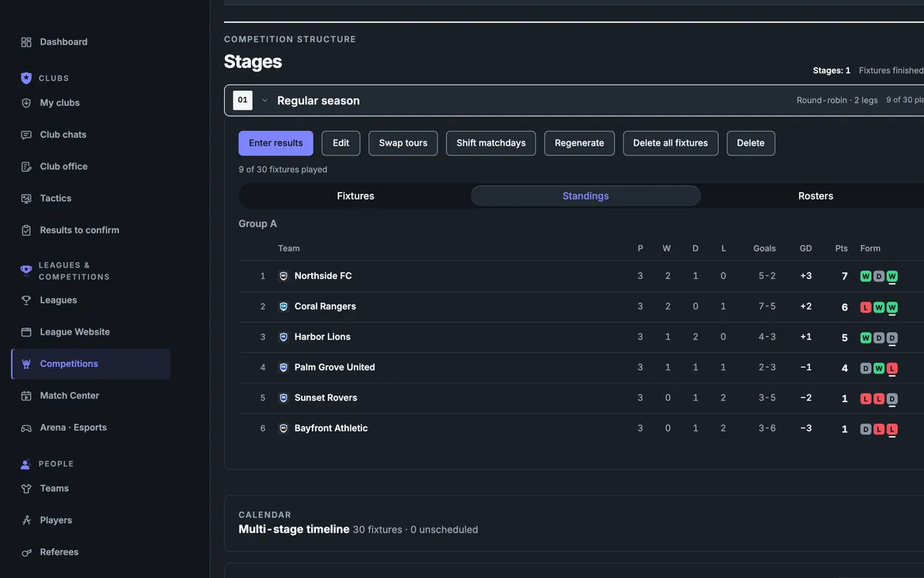924x578 pixels.
Task: Click the last W in Northside FC form
Action: point(892,276)
